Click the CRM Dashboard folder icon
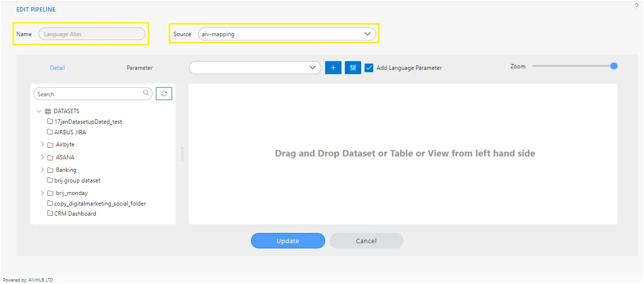644x284 pixels. point(50,213)
